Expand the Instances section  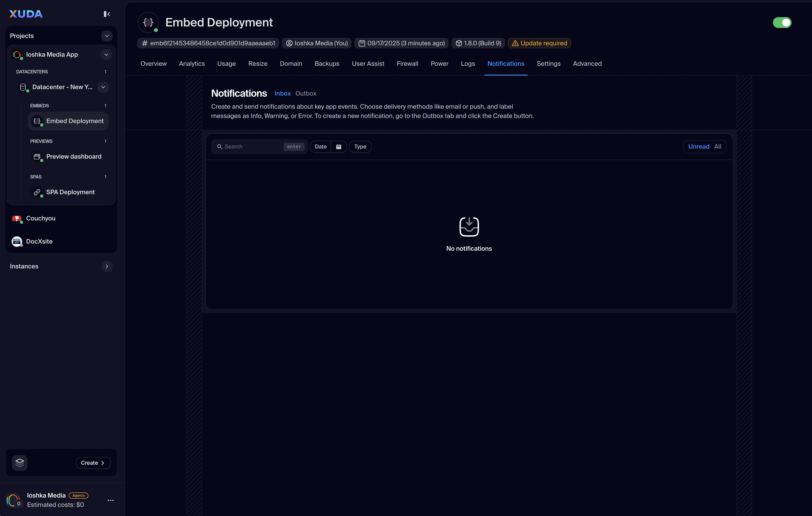pos(107,266)
